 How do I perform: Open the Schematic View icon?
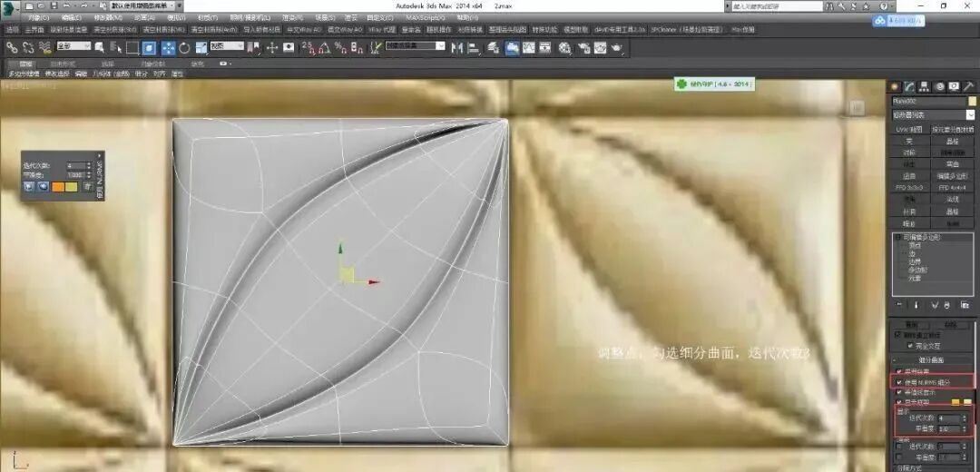(545, 47)
